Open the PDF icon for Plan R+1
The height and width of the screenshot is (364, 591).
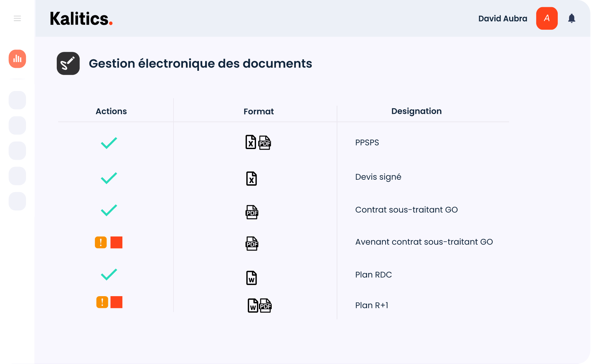(x=265, y=306)
